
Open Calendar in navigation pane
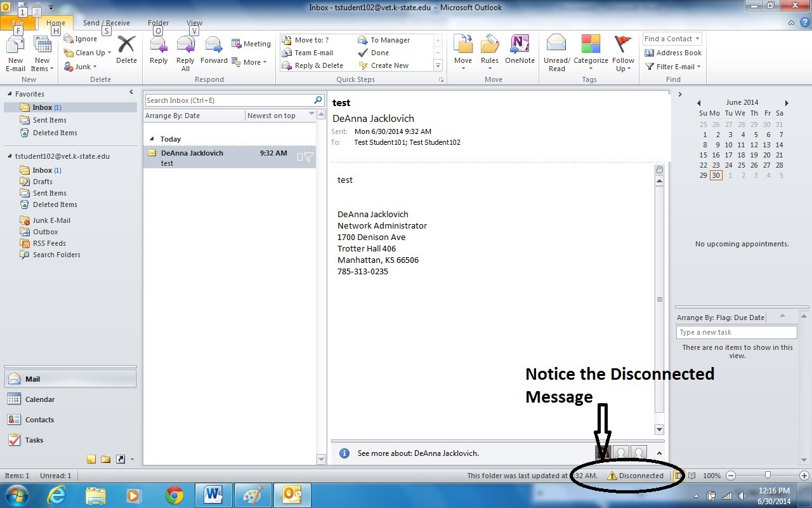39,399
